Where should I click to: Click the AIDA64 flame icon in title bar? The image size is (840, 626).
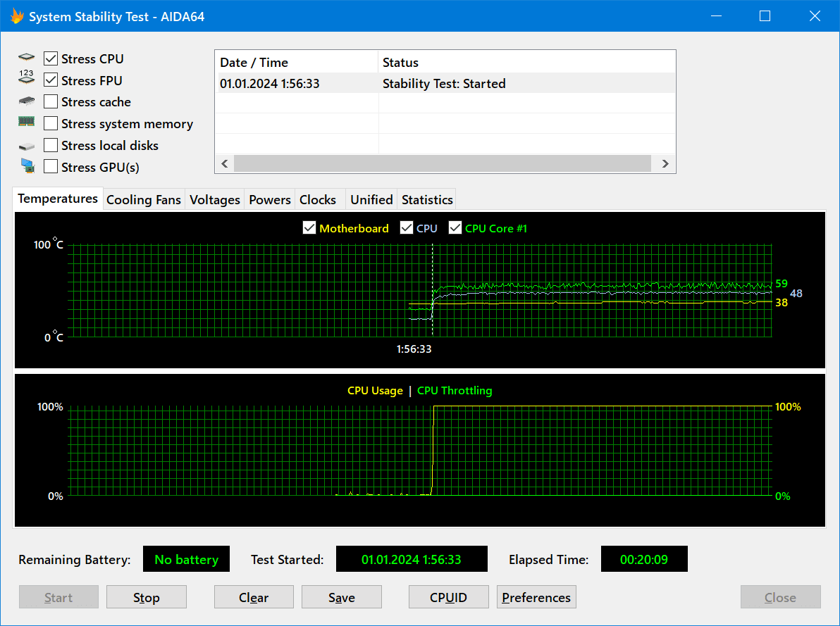(17, 16)
